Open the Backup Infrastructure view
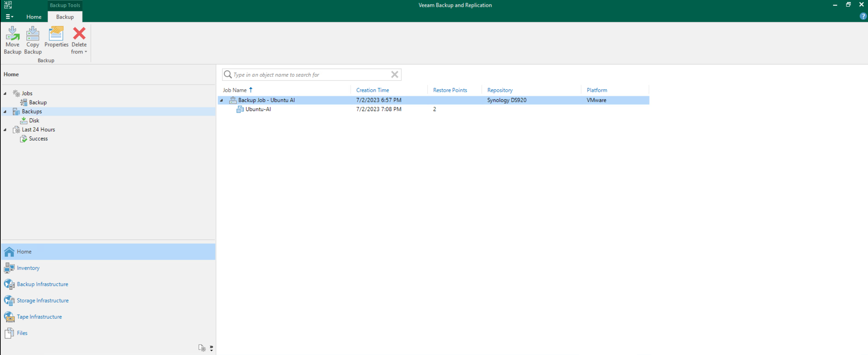868x355 pixels. coord(108,284)
